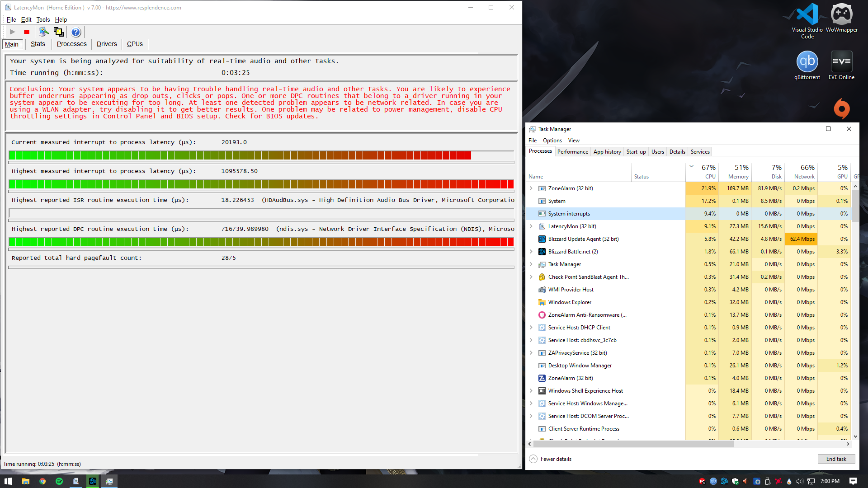This screenshot has width=868, height=488.
Task: Expand Service Host: DCOM Server Proc row
Action: pos(531,416)
